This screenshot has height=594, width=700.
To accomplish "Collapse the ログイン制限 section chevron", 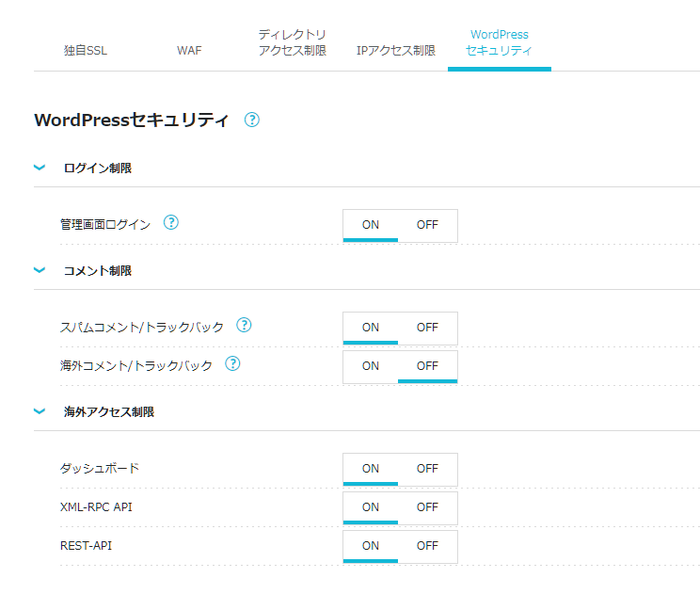I will (40, 168).
